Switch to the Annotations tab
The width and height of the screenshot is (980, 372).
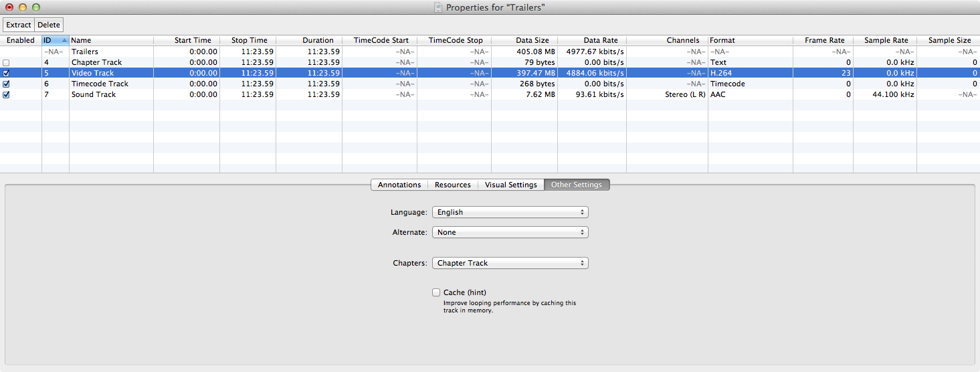pyautogui.click(x=399, y=185)
